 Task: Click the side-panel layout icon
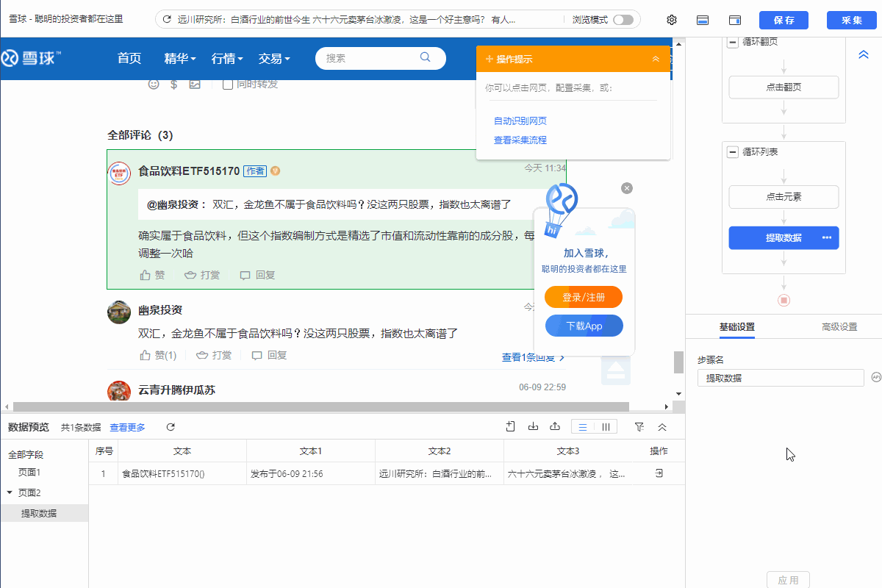point(734,20)
